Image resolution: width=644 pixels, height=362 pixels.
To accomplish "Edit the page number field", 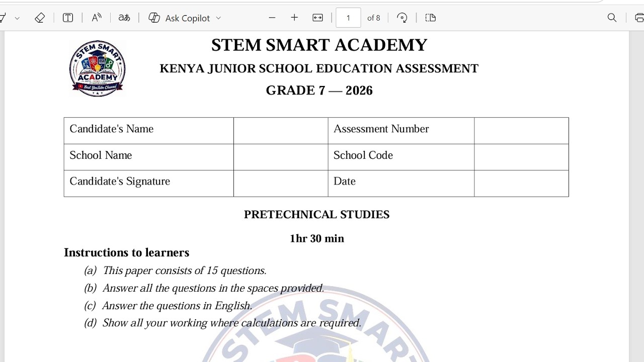I will (348, 18).
